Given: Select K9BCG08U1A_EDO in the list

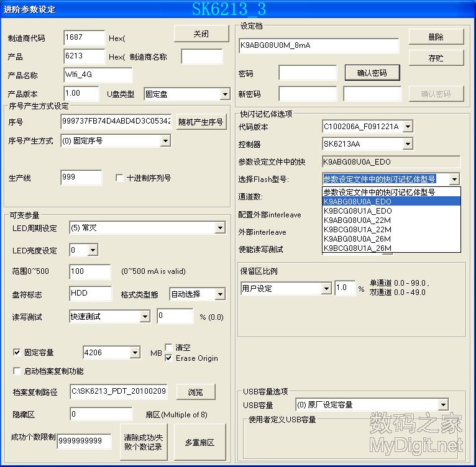Looking at the screenshot, I should coord(391,211).
